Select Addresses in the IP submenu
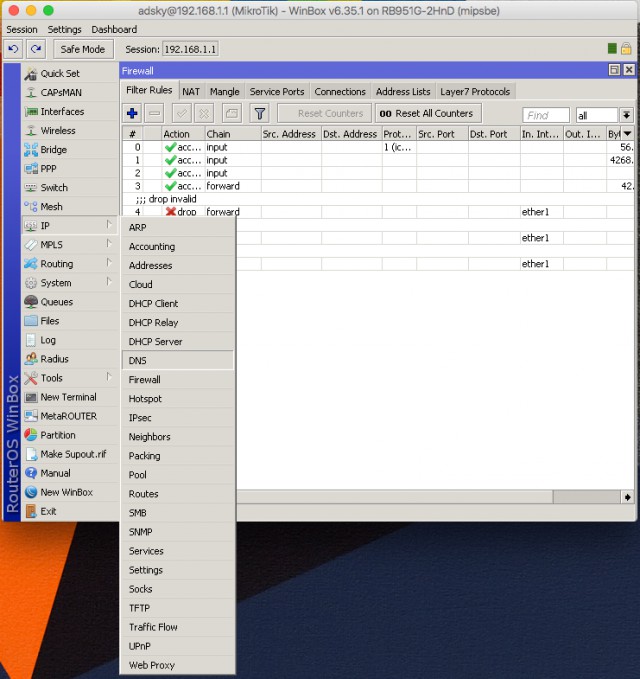This screenshot has width=640, height=679. click(178, 265)
